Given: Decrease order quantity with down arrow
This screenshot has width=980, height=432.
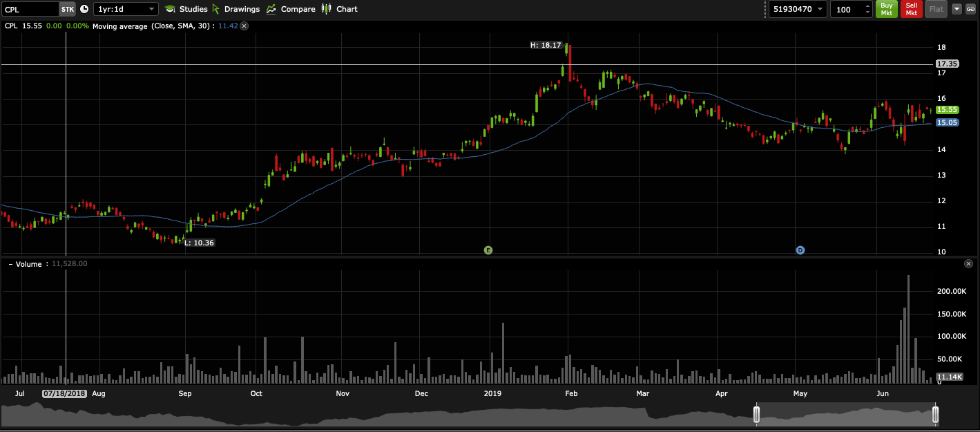Looking at the screenshot, I should tap(867, 13).
